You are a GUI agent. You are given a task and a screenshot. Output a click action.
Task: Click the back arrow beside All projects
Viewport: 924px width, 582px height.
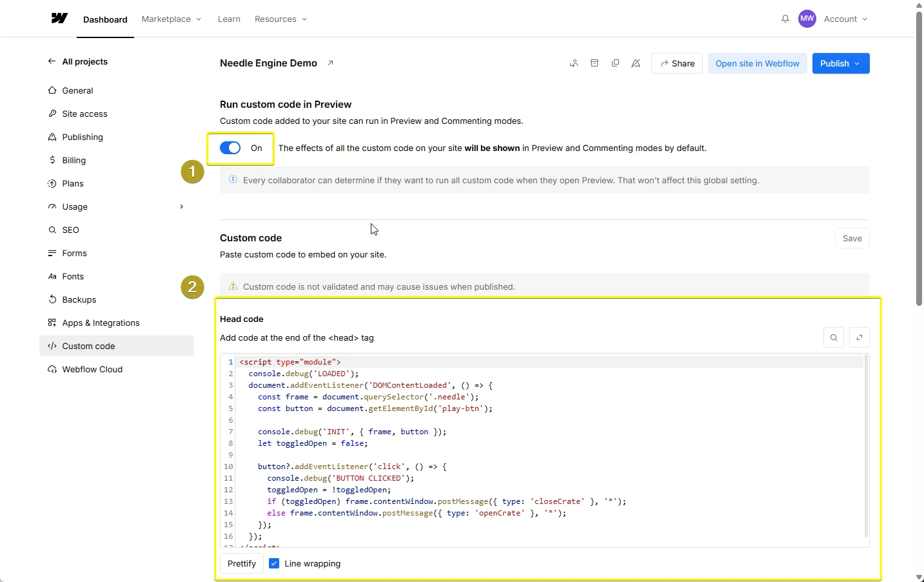point(52,61)
